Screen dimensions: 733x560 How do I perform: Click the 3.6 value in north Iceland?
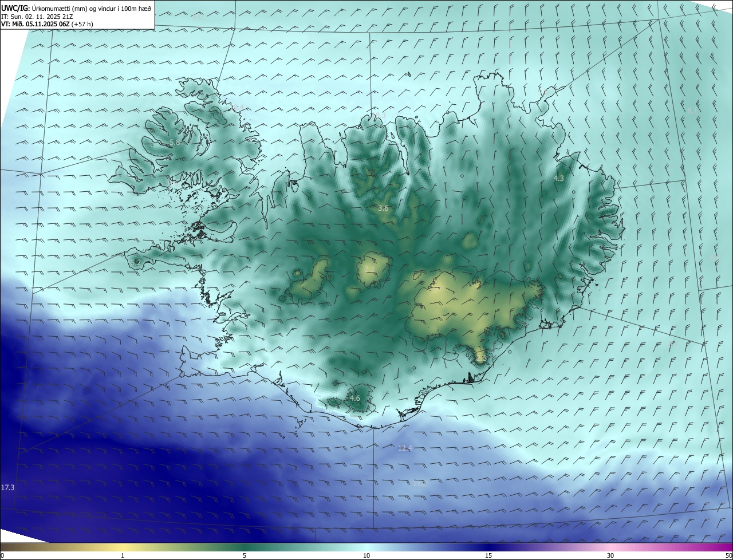(383, 208)
